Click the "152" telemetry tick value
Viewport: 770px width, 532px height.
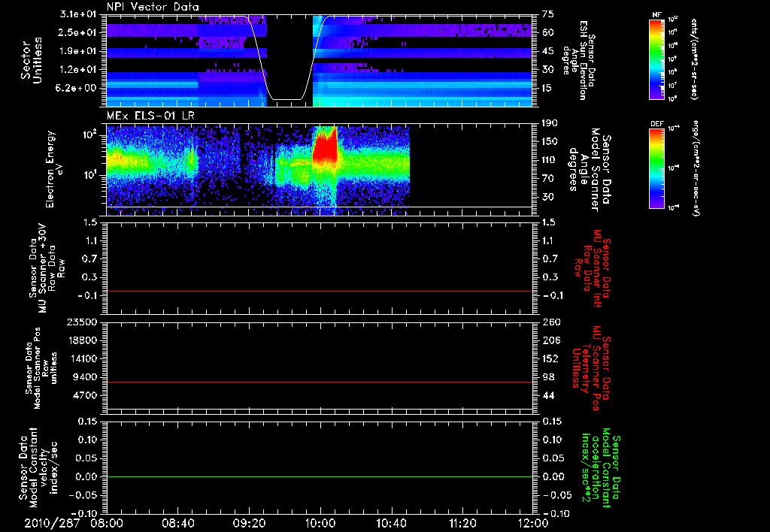pyautogui.click(x=550, y=358)
